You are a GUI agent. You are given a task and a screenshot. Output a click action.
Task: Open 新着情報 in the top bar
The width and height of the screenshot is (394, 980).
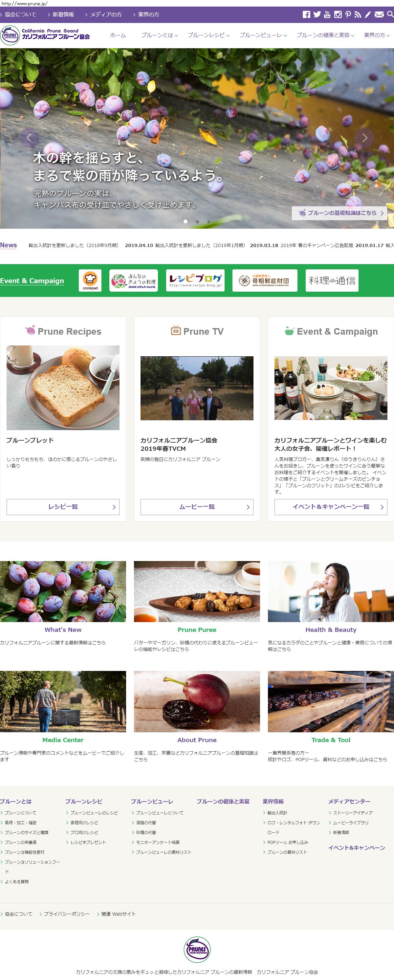click(63, 14)
